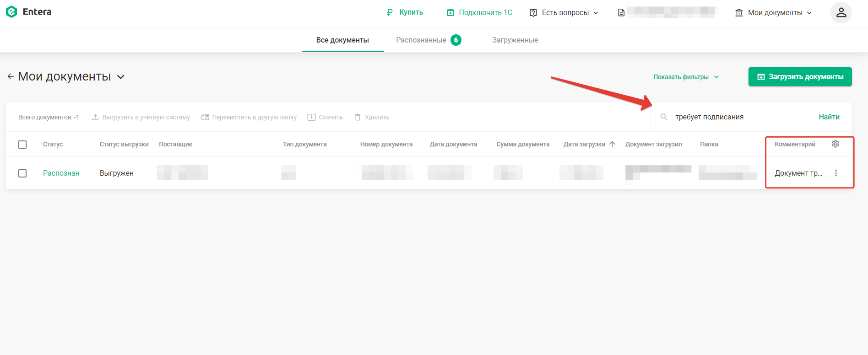Go back with the left arrow icon

pos(11,76)
